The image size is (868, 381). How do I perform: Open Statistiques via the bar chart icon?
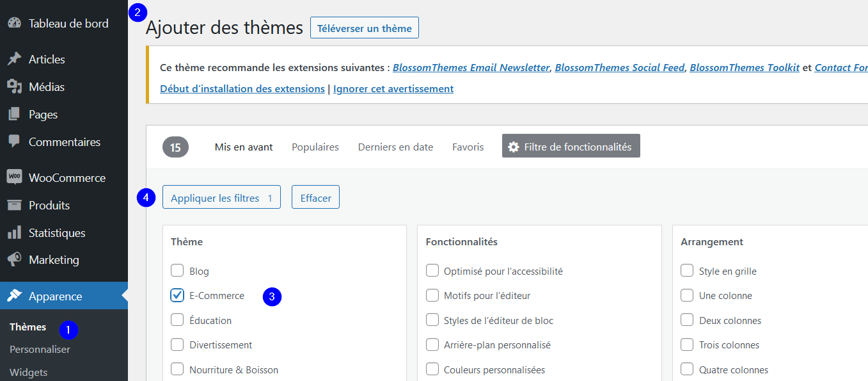pos(14,233)
